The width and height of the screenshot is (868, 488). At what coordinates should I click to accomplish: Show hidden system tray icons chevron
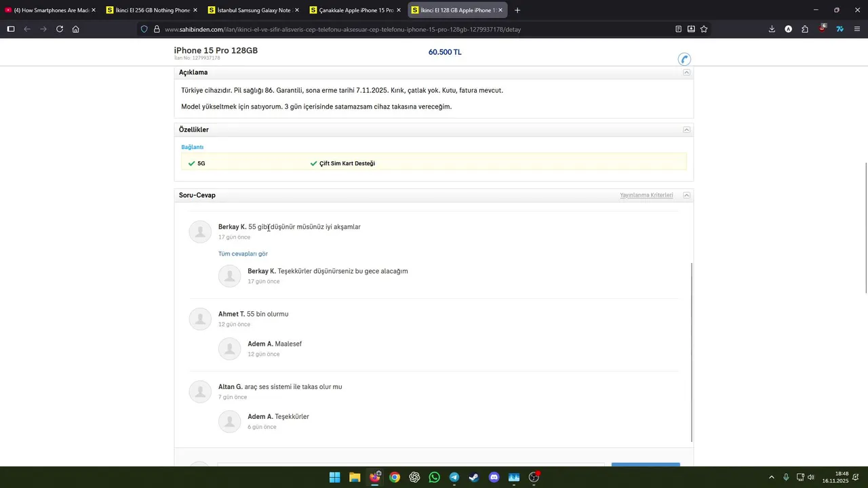click(771, 477)
